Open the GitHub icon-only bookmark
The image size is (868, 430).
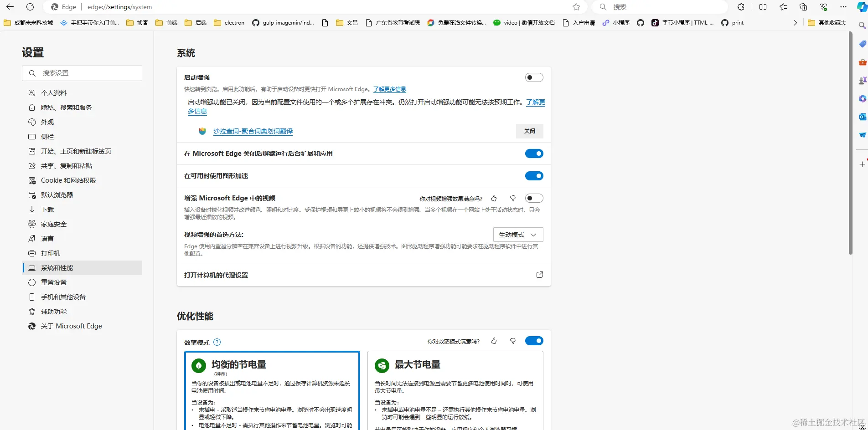pyautogui.click(x=641, y=23)
